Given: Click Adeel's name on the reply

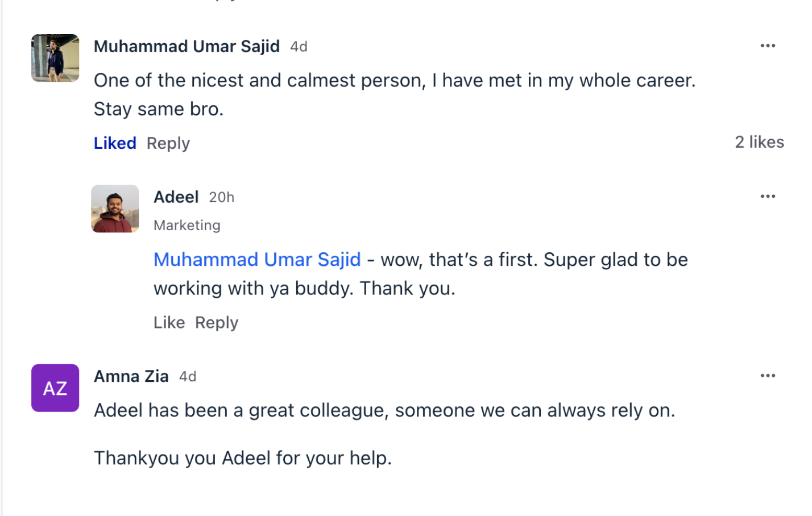Looking at the screenshot, I should click(176, 197).
